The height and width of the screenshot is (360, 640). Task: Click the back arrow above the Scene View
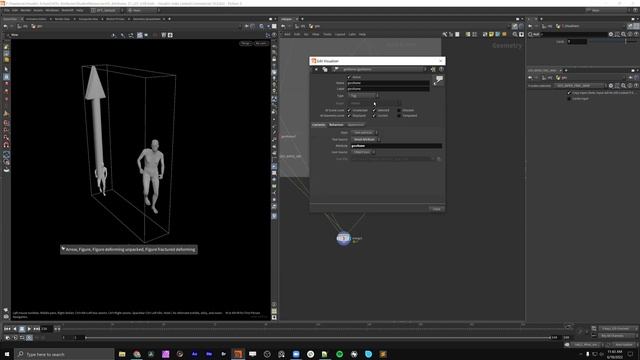[5, 26]
